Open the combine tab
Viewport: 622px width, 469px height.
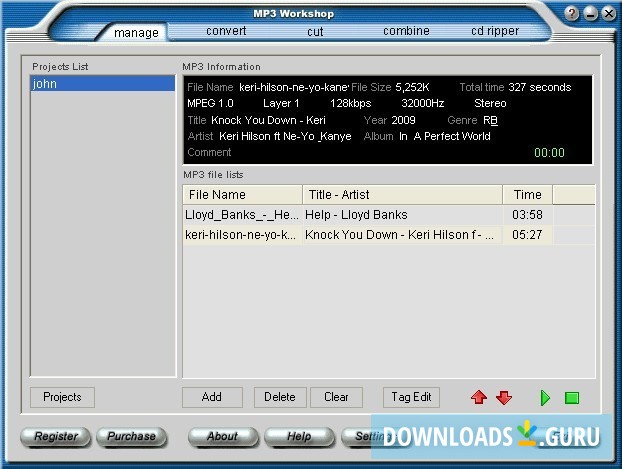click(406, 31)
